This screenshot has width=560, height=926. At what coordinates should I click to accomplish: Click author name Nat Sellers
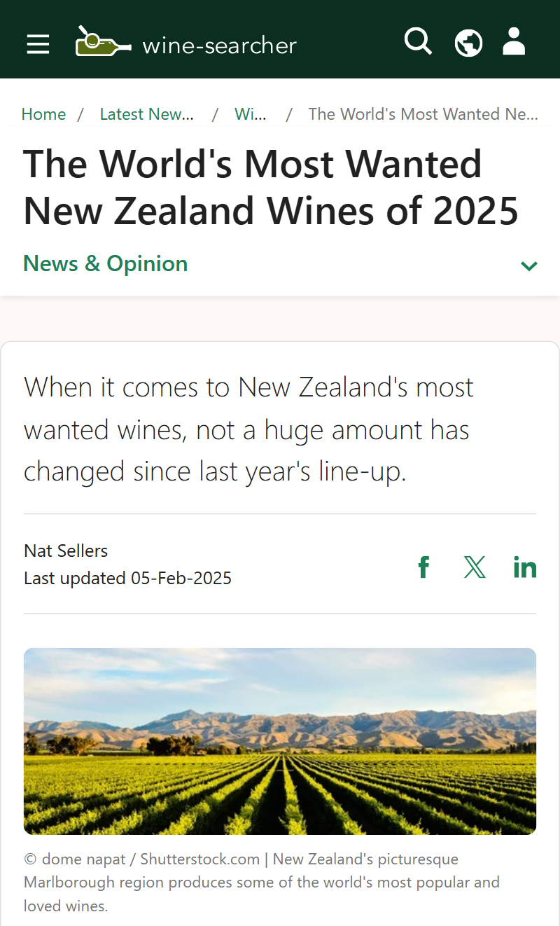point(66,551)
